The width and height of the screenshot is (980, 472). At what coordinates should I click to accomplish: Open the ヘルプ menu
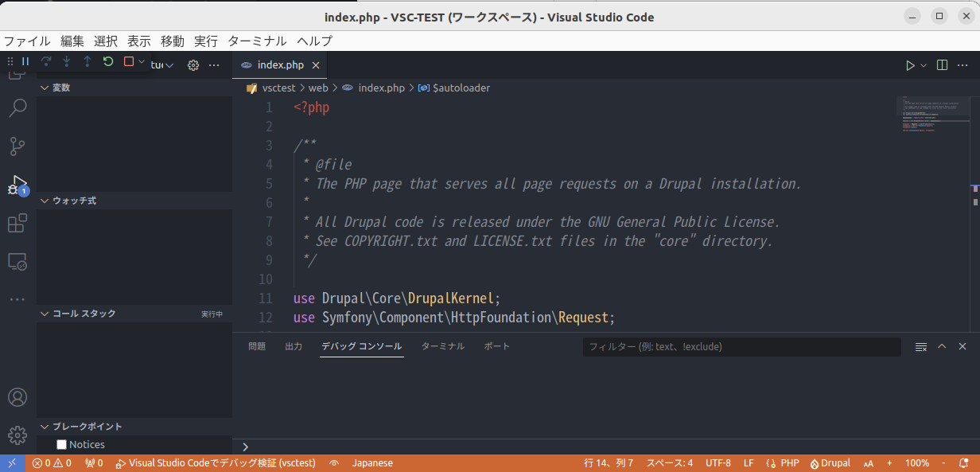click(x=315, y=41)
